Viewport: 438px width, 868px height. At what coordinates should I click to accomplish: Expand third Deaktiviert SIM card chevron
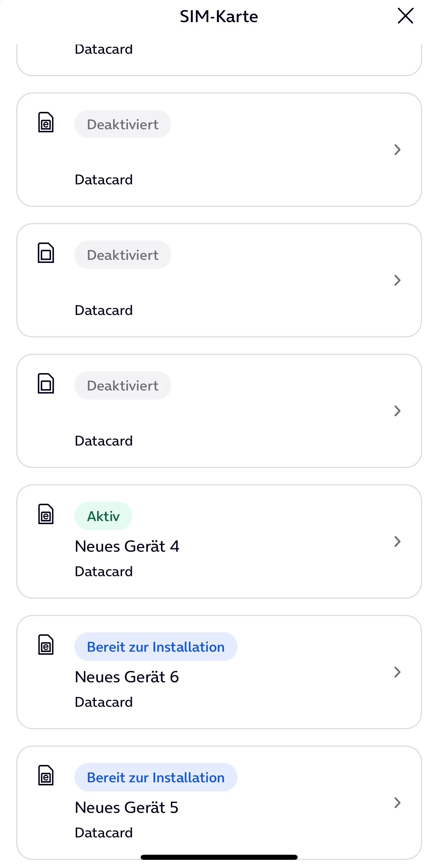point(397,411)
